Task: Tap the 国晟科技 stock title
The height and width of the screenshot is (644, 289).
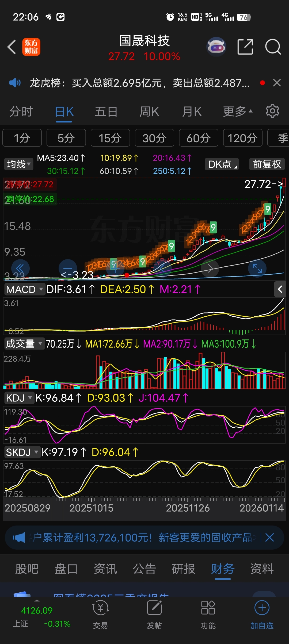Action: click(144, 41)
